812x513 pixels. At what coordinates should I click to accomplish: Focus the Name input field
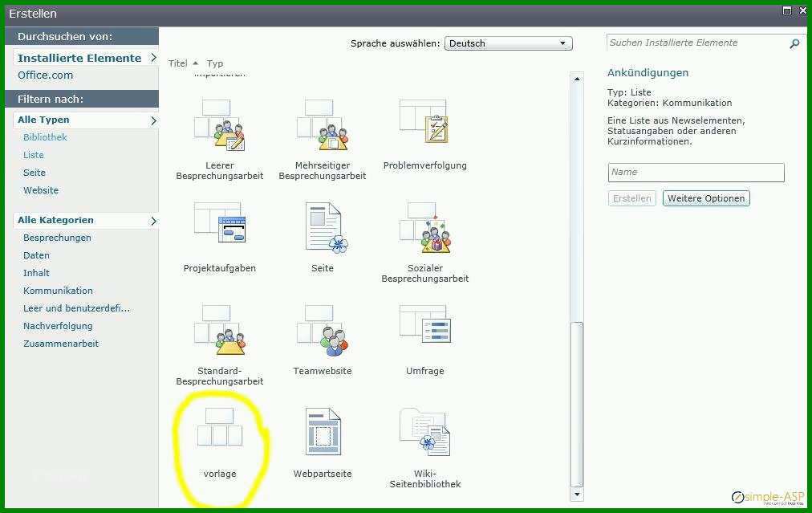(696, 173)
